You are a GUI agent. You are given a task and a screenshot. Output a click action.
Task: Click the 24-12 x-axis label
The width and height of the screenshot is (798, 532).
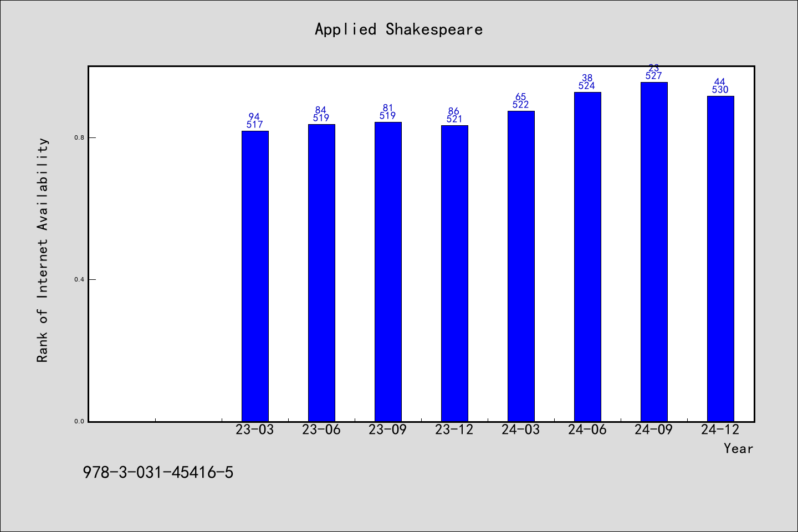[x=720, y=429]
